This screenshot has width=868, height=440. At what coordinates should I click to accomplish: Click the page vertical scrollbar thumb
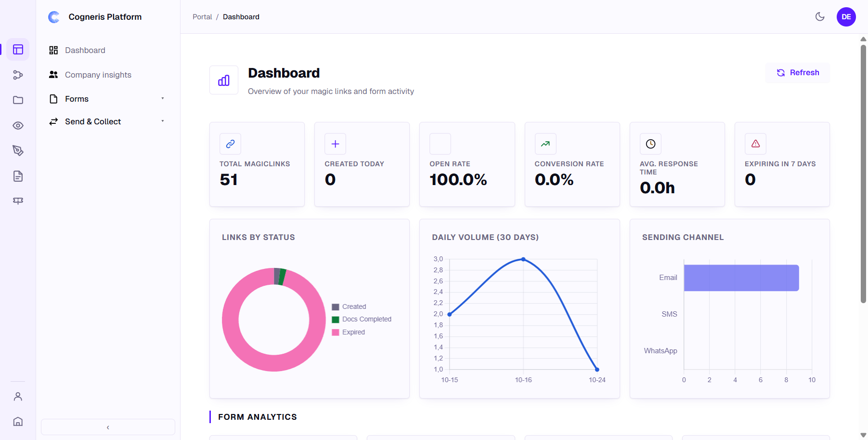(x=863, y=173)
